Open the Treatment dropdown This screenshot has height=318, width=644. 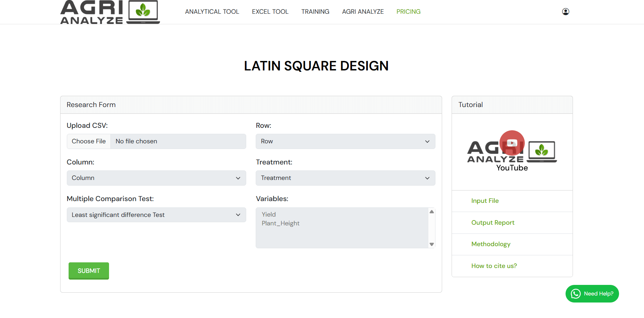345,178
